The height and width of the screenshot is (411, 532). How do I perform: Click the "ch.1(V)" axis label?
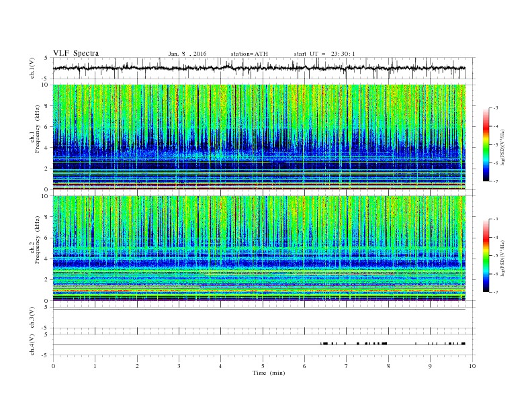(32, 68)
